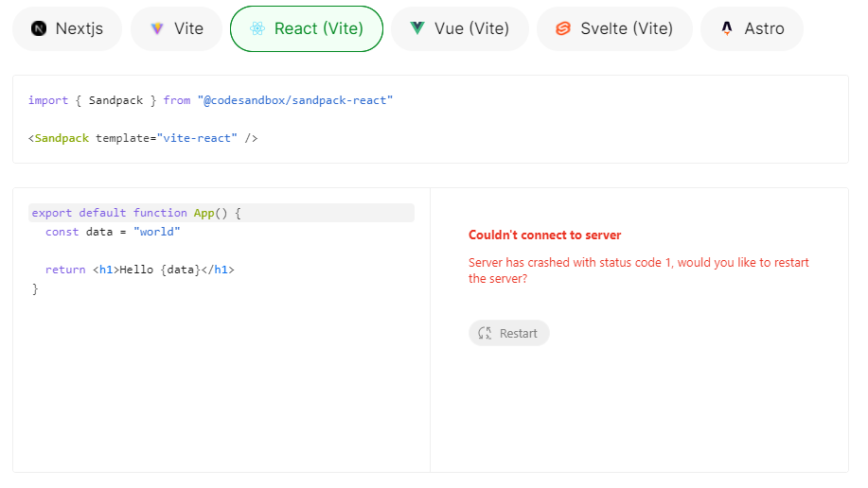The width and height of the screenshot is (868, 488).
Task: Click the App function name in editor
Action: pyautogui.click(x=204, y=213)
